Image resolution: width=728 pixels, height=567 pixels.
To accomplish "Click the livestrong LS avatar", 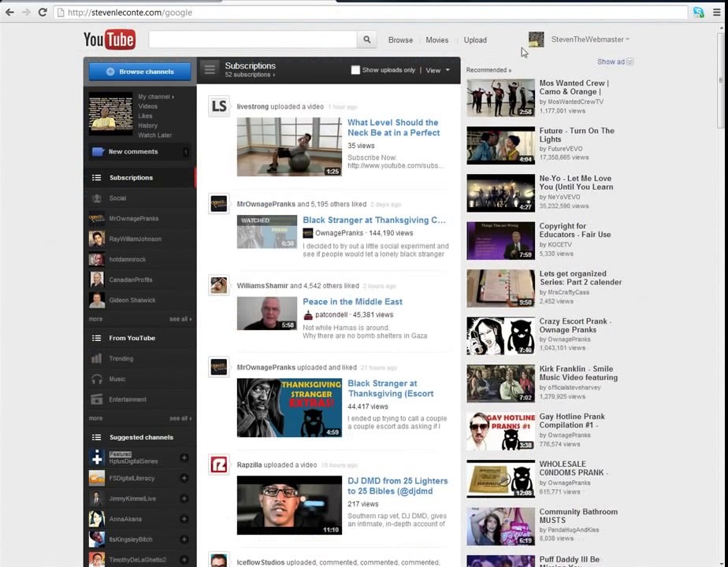I will 219,106.
